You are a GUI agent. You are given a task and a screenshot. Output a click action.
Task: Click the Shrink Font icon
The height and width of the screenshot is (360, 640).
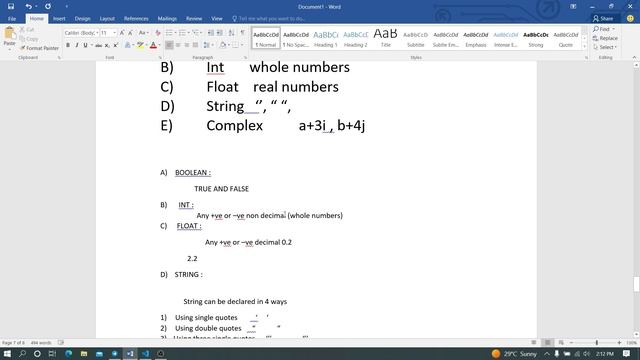[x=130, y=33]
